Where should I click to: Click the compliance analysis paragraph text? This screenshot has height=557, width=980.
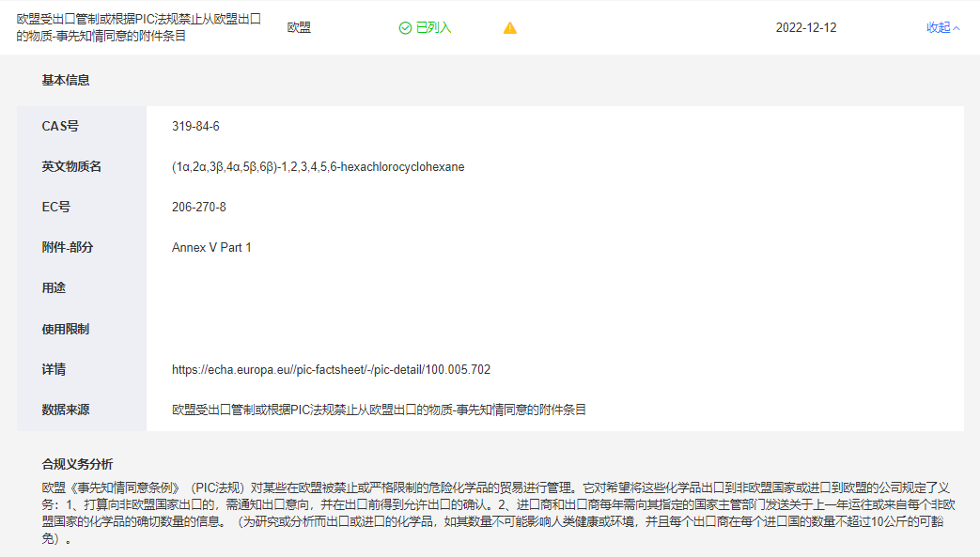(x=489, y=514)
